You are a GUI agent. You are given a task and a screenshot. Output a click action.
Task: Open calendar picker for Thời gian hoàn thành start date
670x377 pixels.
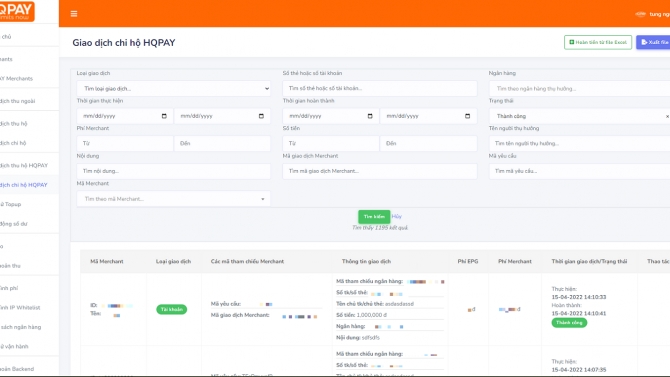click(370, 116)
